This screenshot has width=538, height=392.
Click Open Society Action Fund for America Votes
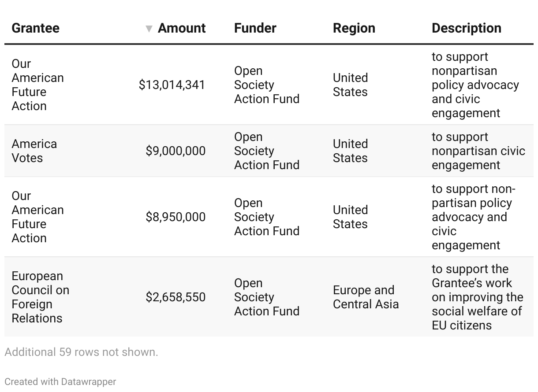(x=266, y=151)
